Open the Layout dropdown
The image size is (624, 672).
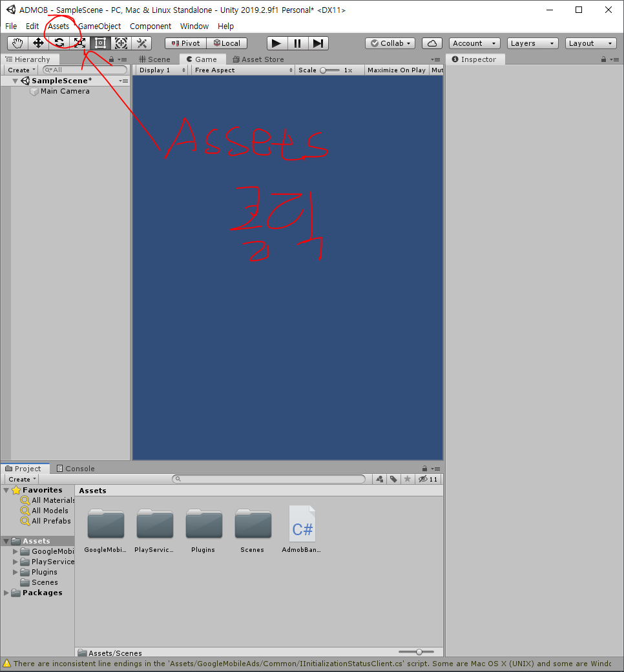pyautogui.click(x=590, y=43)
